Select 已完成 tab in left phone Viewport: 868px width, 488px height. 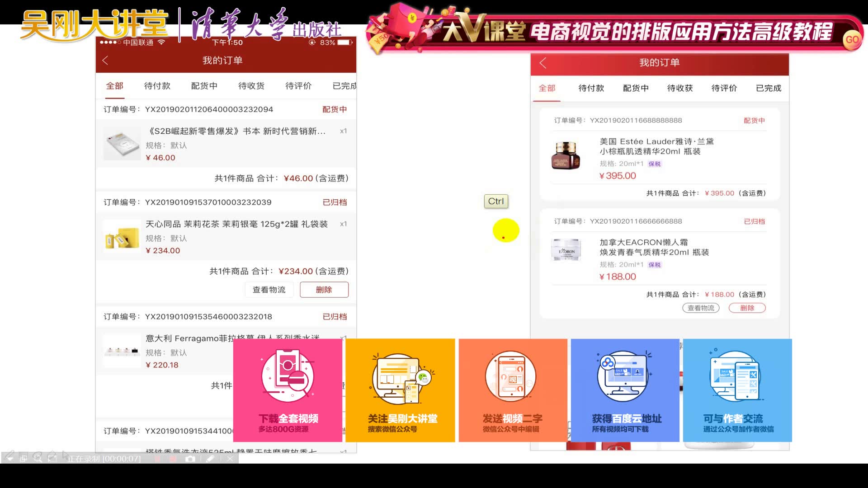344,86
